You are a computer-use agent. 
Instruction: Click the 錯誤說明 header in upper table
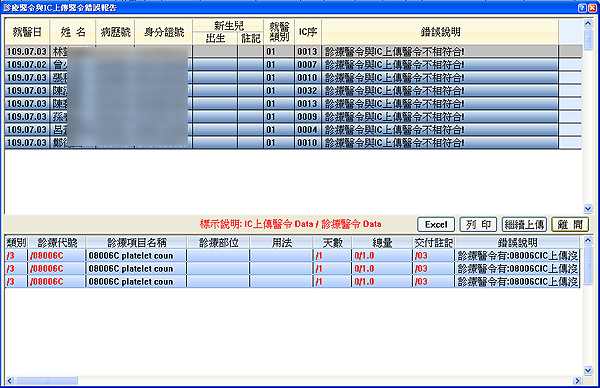point(440,32)
